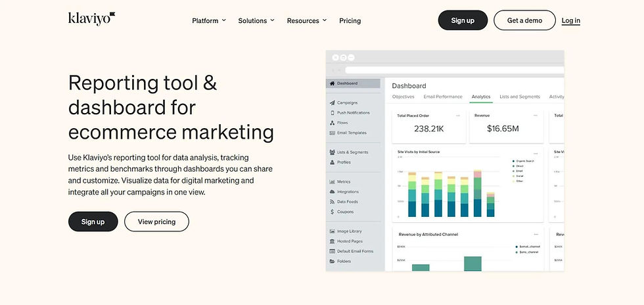Click the Metrics bar chart icon
Viewport: 644px width, 305px height.
click(333, 181)
